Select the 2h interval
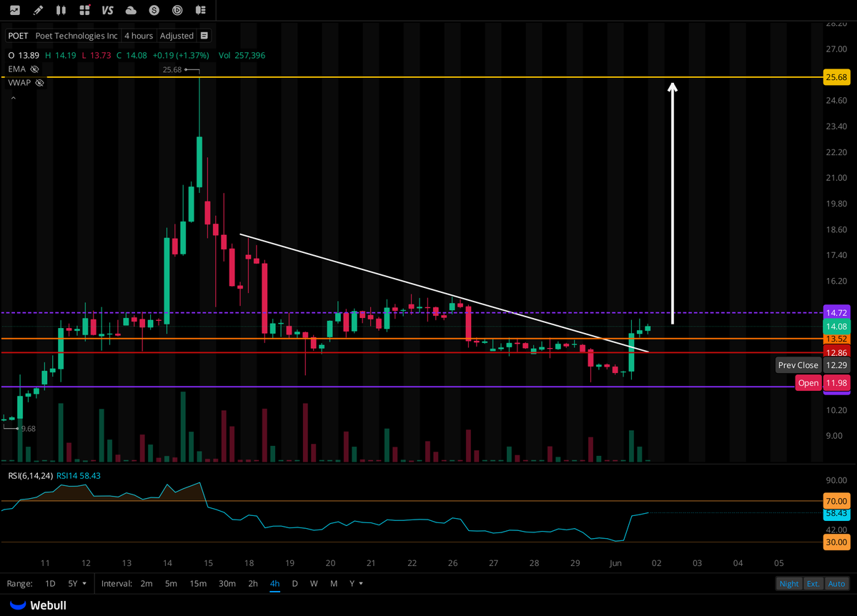The height and width of the screenshot is (616, 857). tap(253, 584)
